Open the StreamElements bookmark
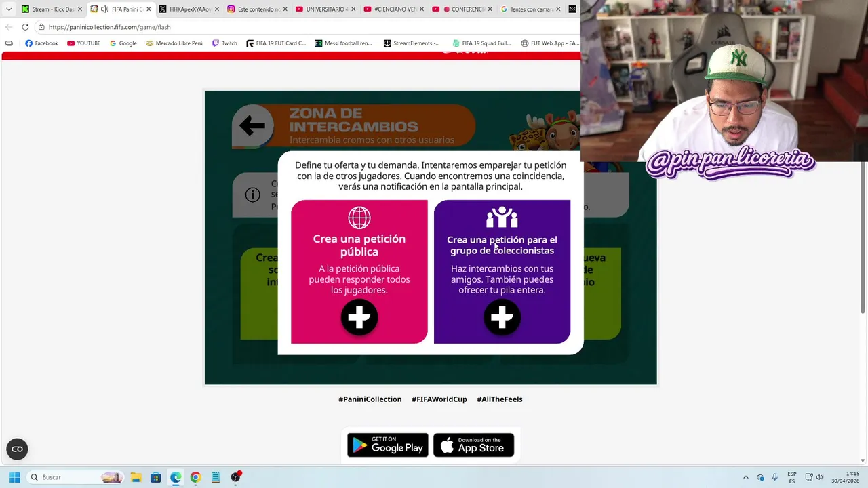This screenshot has width=868, height=488. (412, 43)
